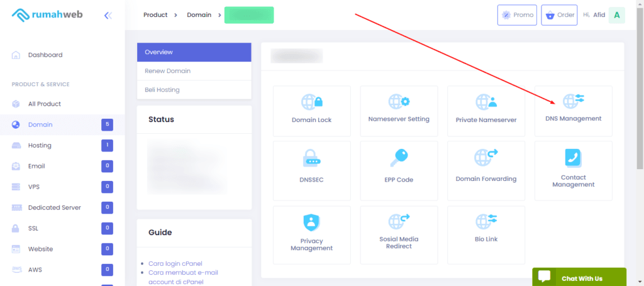Open Private Nameserver icon
This screenshot has width=644, height=286.
tap(486, 101)
